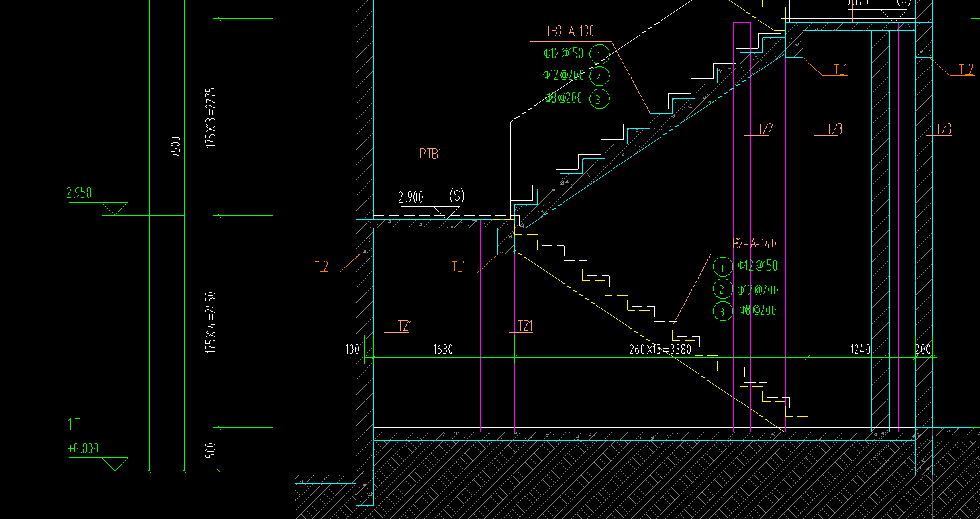
Task: Click circled number 2 under TB2-A-140
Action: coord(722,289)
